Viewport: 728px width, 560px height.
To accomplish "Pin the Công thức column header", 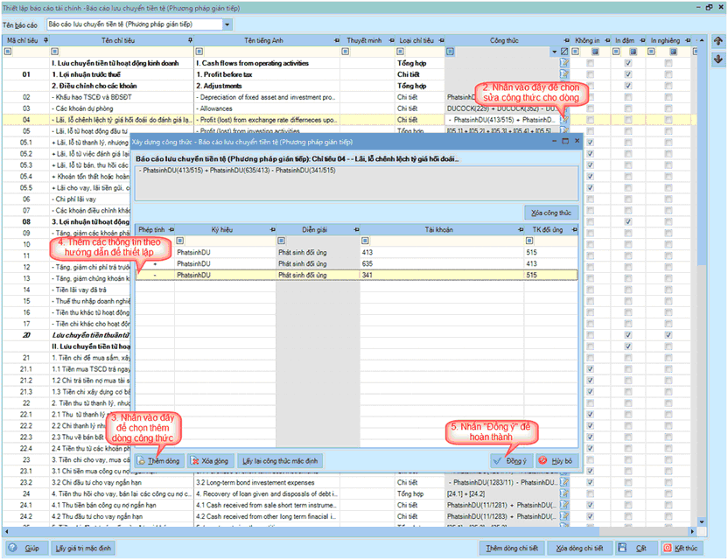I will (x=566, y=40).
